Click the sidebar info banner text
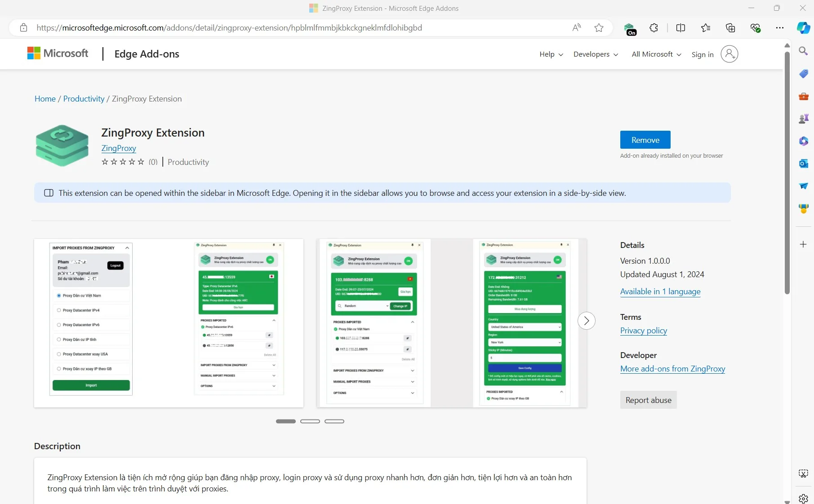814x504 pixels. click(342, 193)
